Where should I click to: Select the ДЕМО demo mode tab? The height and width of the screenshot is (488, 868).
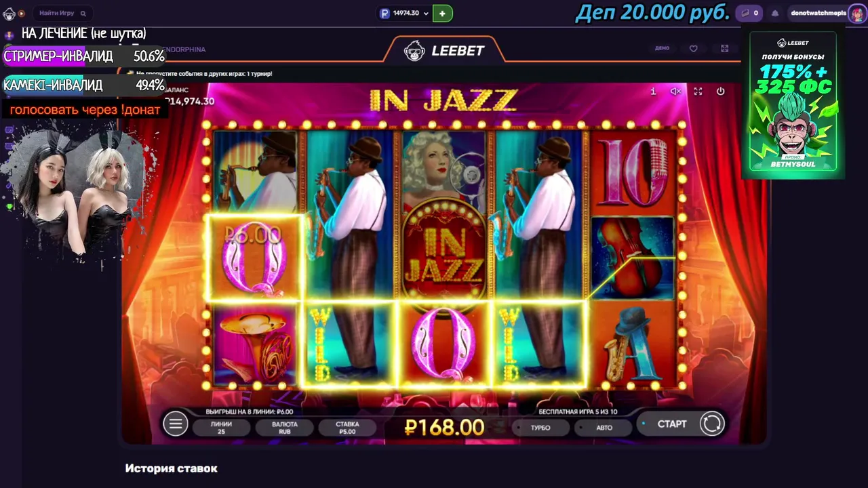pos(662,49)
